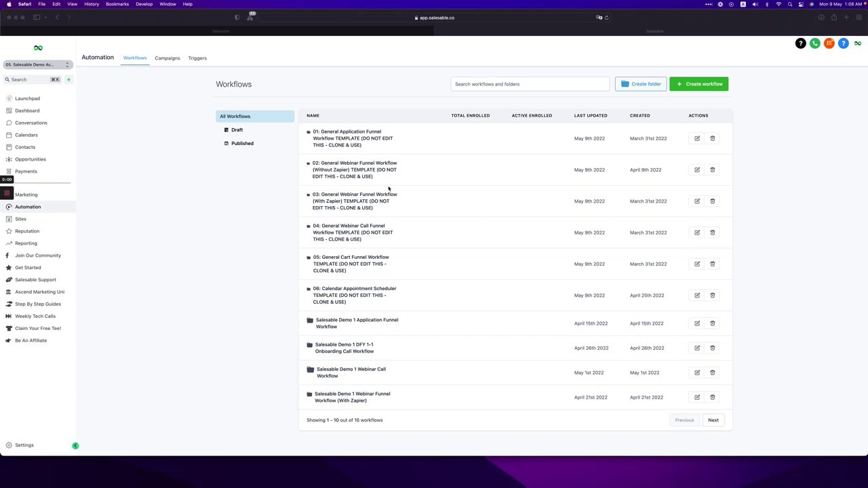
Task: Edit the 05: General Cart Funnel Workflow
Action: point(697,264)
